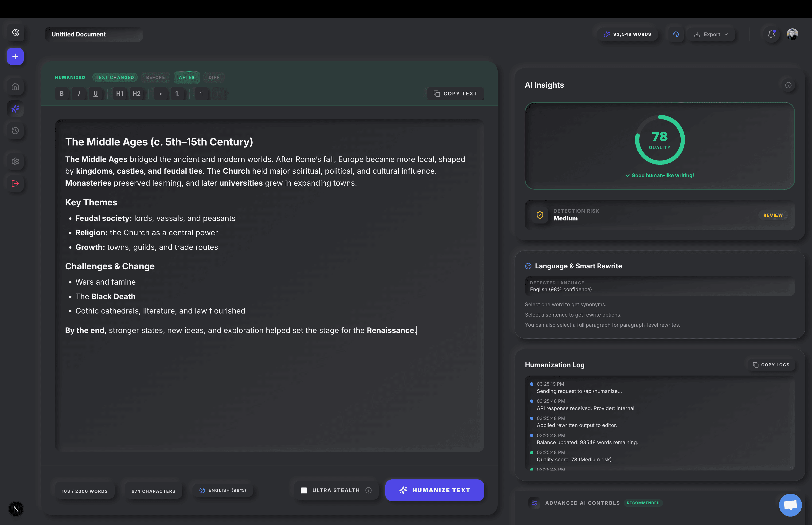Open the AI Insights info tooltip
This screenshot has height=525, width=812.
click(789, 85)
